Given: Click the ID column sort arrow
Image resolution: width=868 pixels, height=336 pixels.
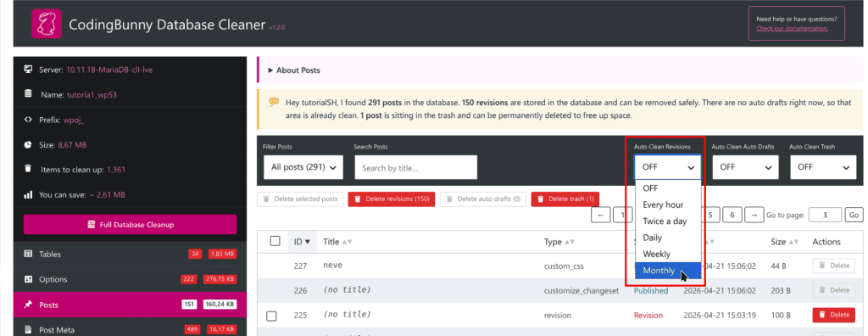Looking at the screenshot, I should [308, 242].
